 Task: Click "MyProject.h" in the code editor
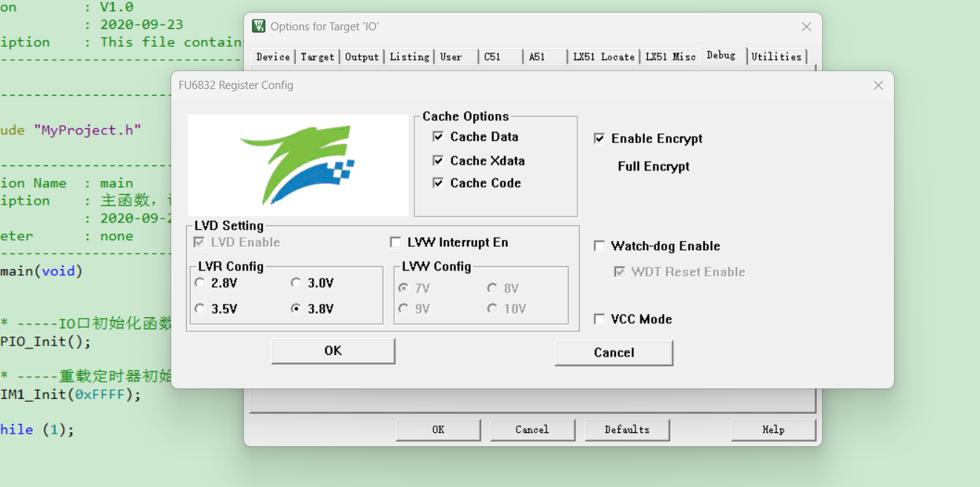pos(87,130)
